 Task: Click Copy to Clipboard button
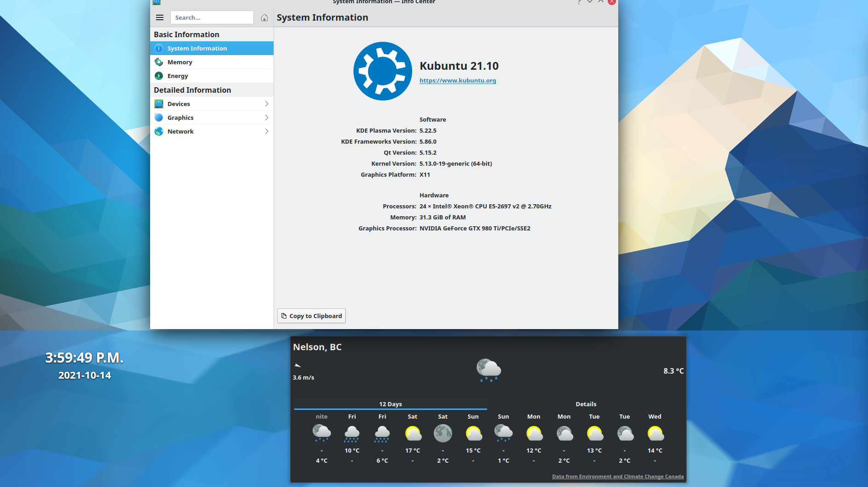pyautogui.click(x=311, y=316)
